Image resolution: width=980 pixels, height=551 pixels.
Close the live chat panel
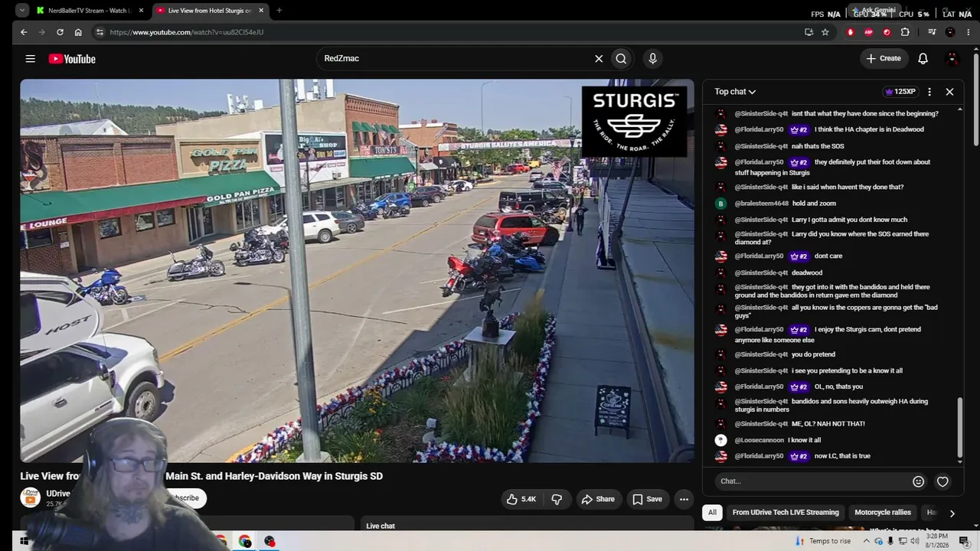click(x=949, y=92)
